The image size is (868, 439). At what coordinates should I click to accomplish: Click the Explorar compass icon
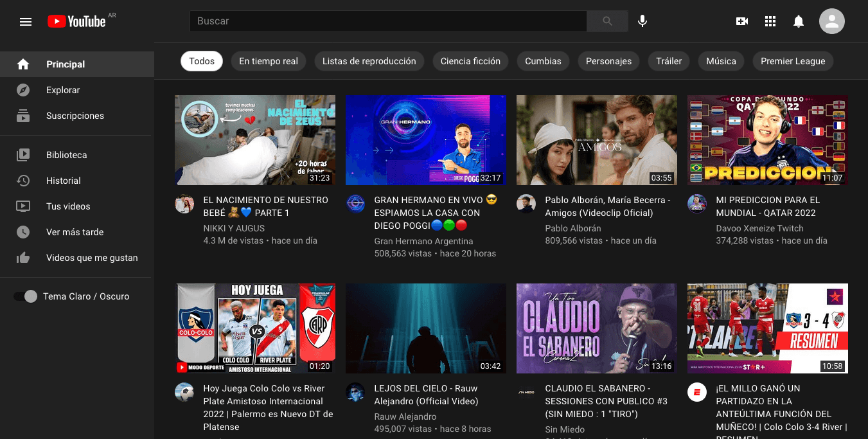[x=23, y=90]
